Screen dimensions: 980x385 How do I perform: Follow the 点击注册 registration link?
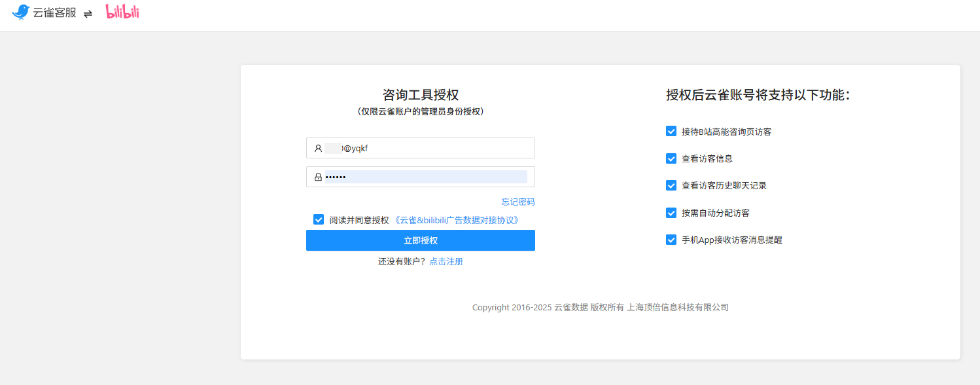[446, 261]
